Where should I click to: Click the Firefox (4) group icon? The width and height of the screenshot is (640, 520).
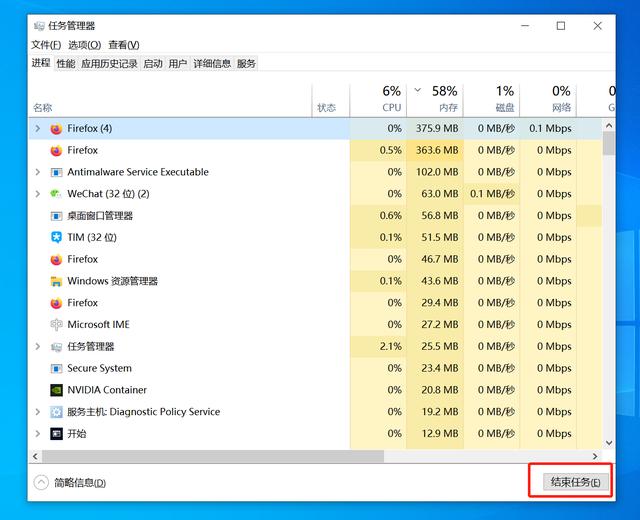tap(56, 129)
